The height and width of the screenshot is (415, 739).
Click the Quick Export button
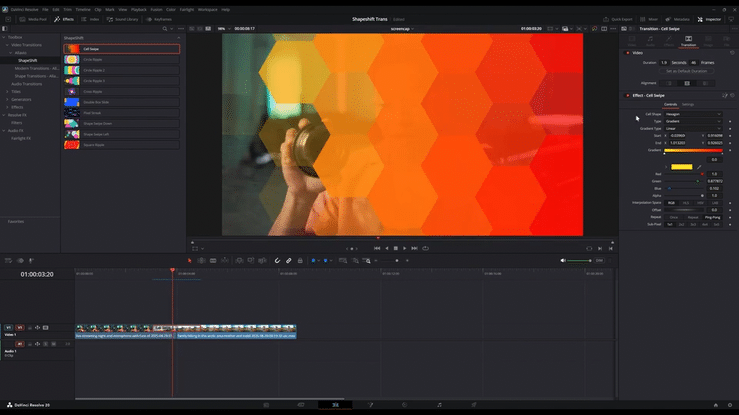pyautogui.click(x=618, y=19)
